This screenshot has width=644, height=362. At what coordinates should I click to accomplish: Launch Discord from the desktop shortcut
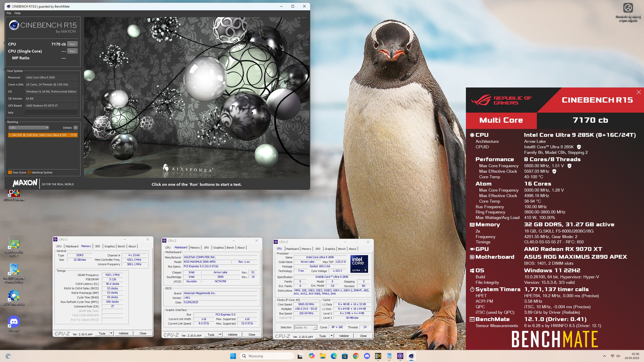click(x=14, y=324)
